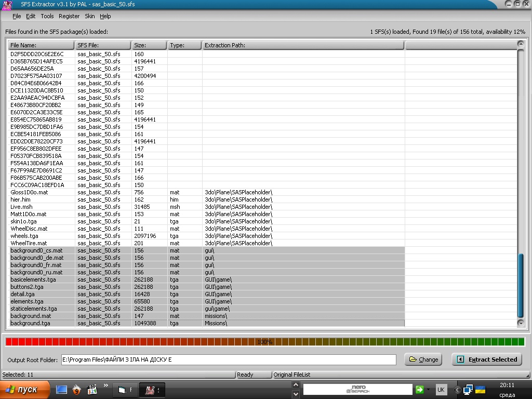Click the taskbar clock showing 20:11
Image resolution: width=532 pixels, height=399 pixels.
507,385
